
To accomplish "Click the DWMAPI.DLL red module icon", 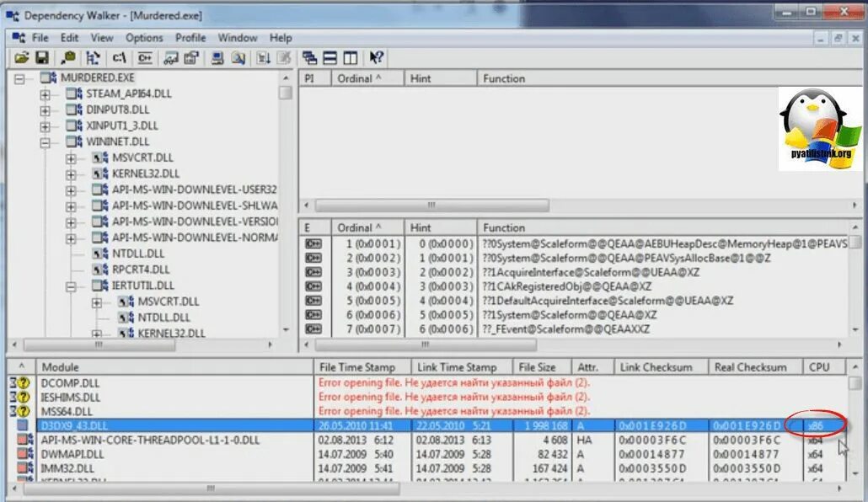I will pyautogui.click(x=24, y=454).
